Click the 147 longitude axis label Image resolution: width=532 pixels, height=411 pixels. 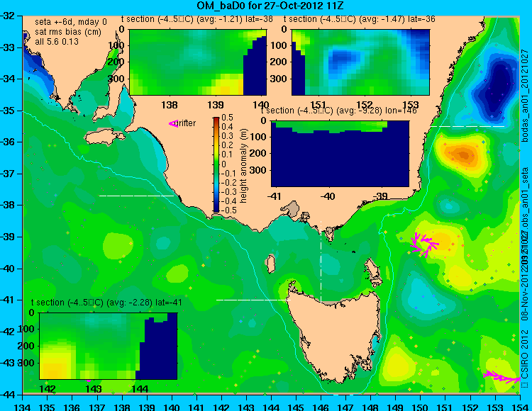click(x=345, y=407)
